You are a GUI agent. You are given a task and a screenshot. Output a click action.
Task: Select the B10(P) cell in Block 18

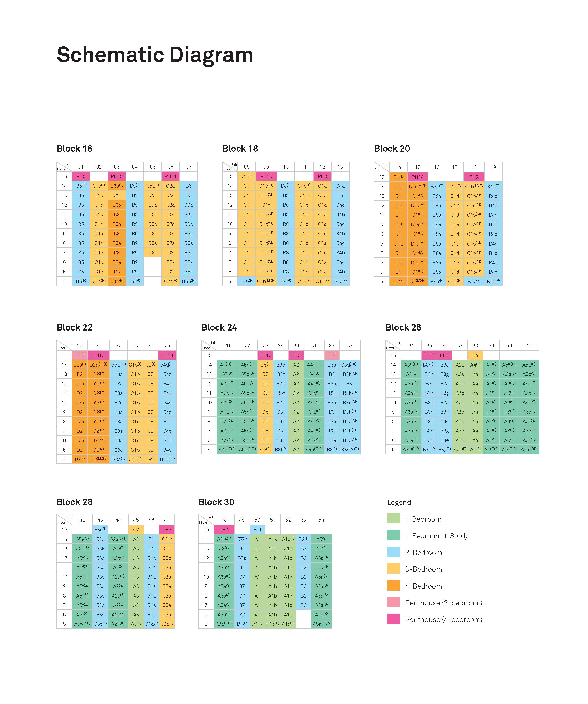tap(246, 281)
